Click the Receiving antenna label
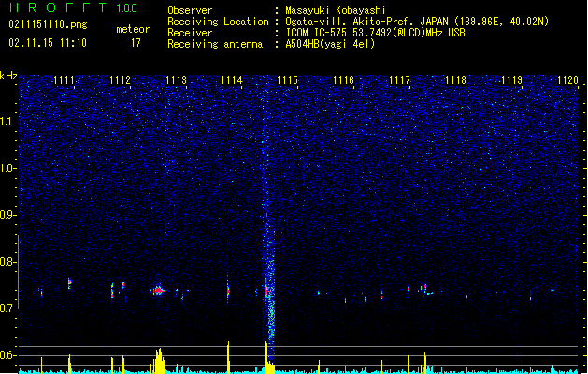This screenshot has width=588, height=374. [215, 44]
